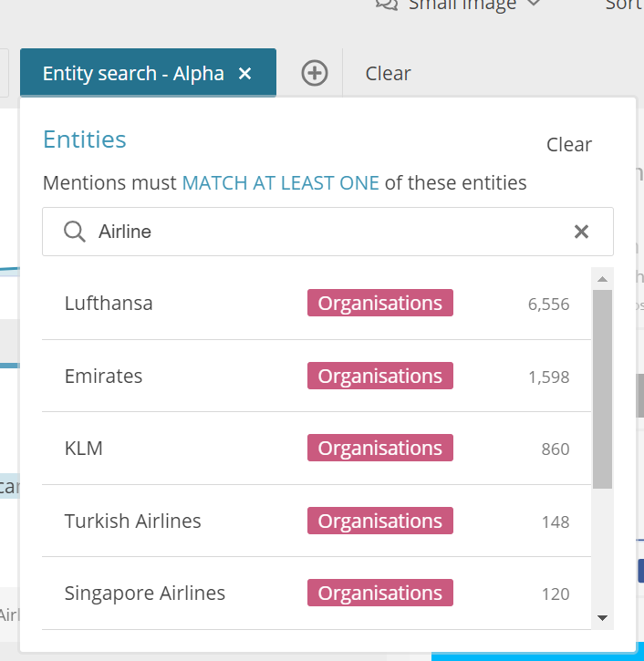Open the Small image view dropdown
The image size is (644, 661).
459,5
